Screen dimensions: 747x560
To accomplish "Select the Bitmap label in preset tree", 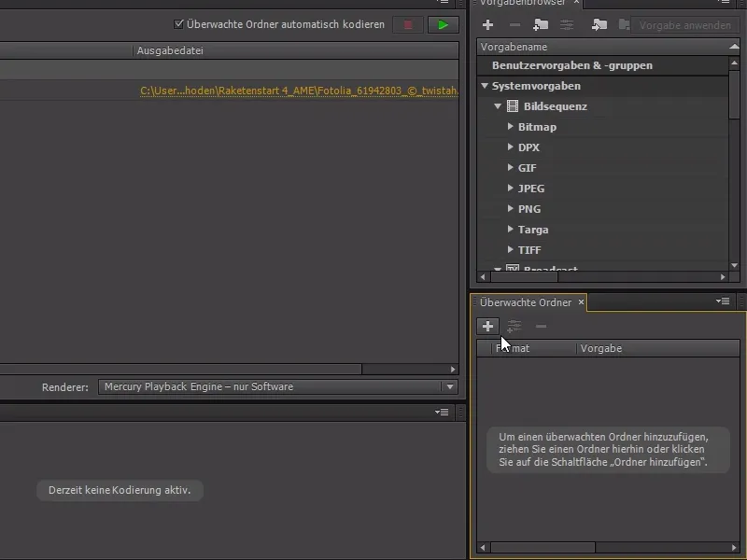I will (538, 127).
